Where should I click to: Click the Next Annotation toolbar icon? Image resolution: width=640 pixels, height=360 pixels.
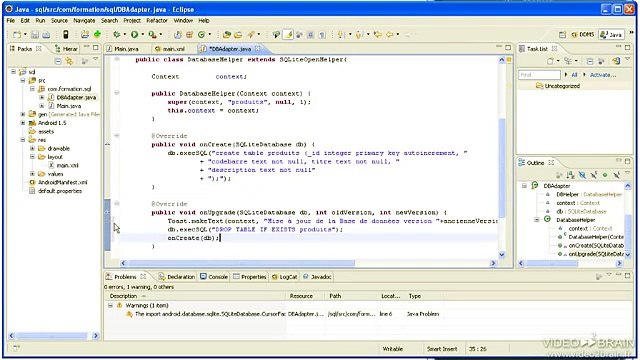341,35
